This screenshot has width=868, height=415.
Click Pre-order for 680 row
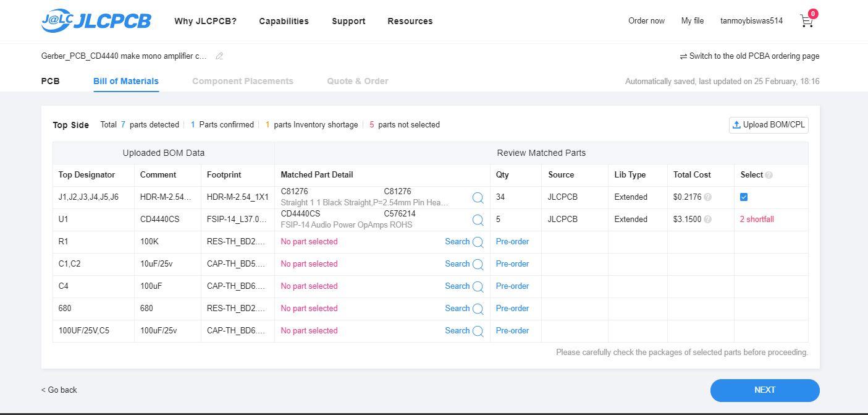[x=512, y=309]
